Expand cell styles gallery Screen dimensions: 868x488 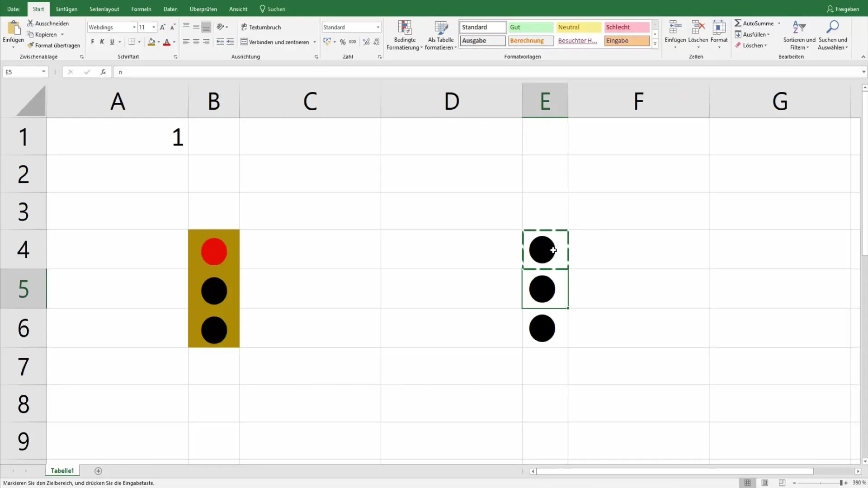[x=655, y=44]
